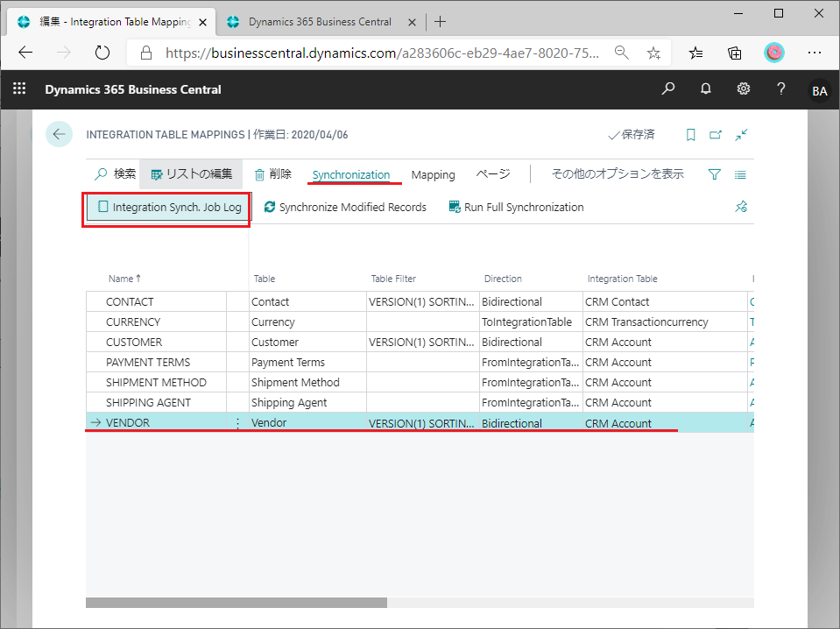Click the Direction cell in the VENDOR row

(x=530, y=423)
